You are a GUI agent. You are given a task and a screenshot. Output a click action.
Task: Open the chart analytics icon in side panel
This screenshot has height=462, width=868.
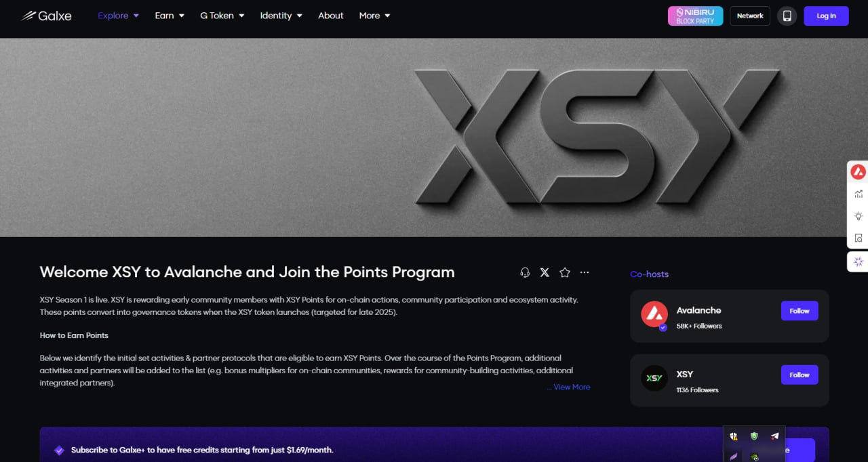[858, 194]
